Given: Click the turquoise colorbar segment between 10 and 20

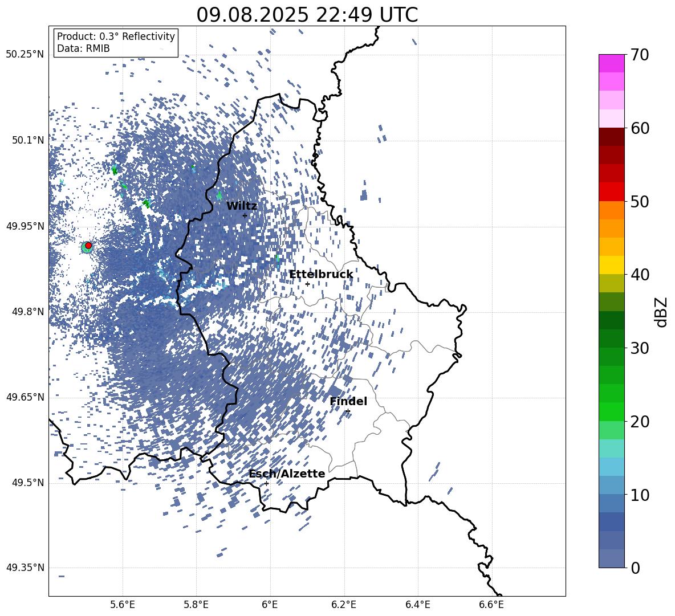Looking at the screenshot, I should click(611, 448).
